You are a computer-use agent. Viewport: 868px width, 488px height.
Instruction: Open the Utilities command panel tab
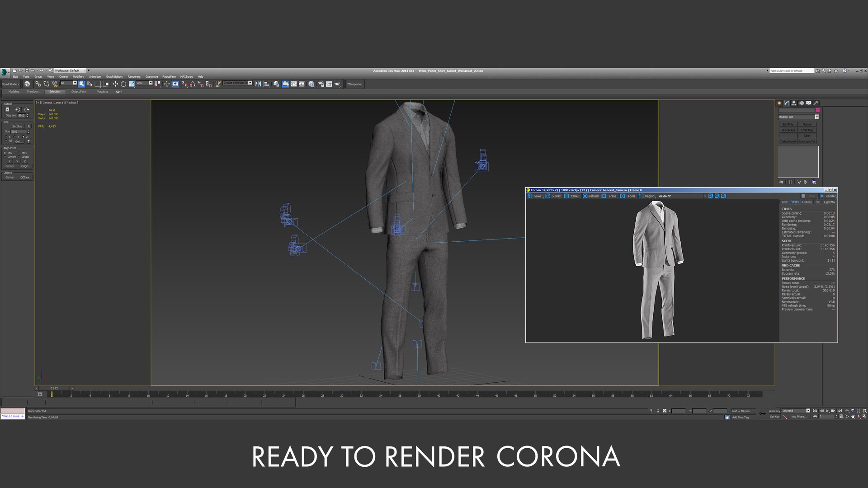coord(816,103)
